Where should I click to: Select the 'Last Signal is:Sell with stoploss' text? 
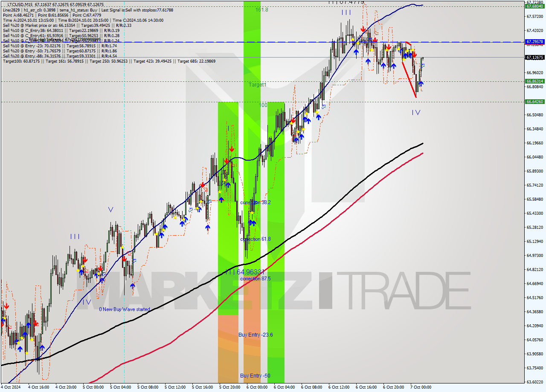coord(138,9)
